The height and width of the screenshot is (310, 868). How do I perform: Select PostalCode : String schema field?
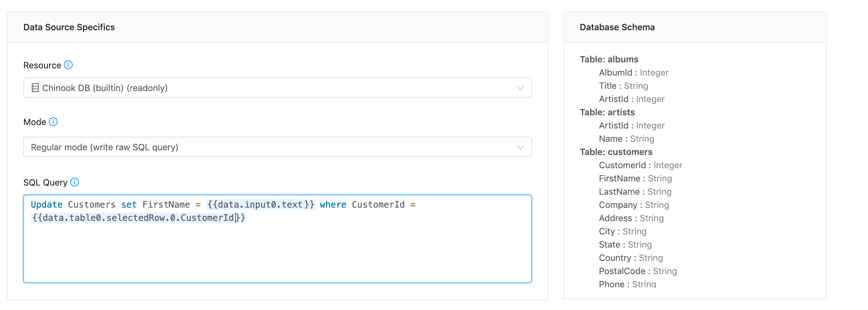[x=638, y=271]
